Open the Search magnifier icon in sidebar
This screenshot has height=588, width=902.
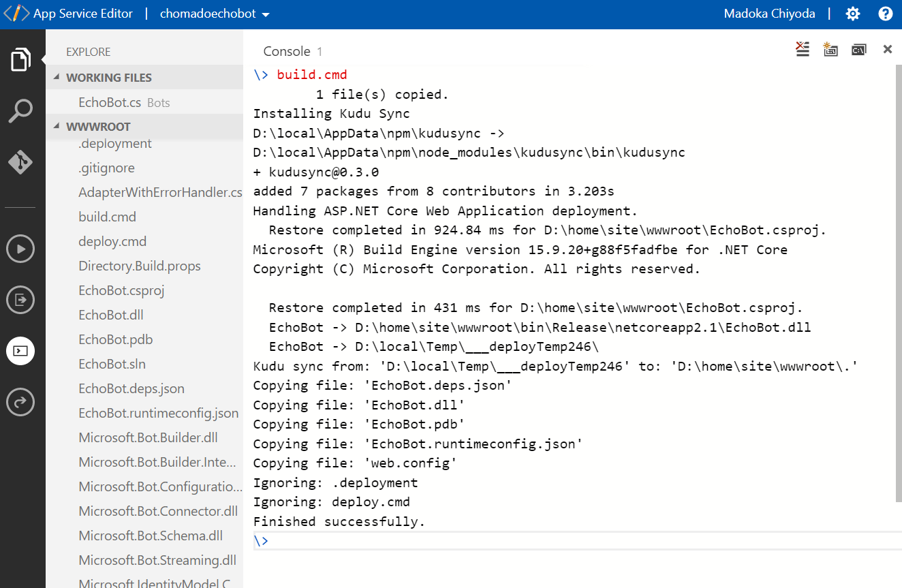20,111
